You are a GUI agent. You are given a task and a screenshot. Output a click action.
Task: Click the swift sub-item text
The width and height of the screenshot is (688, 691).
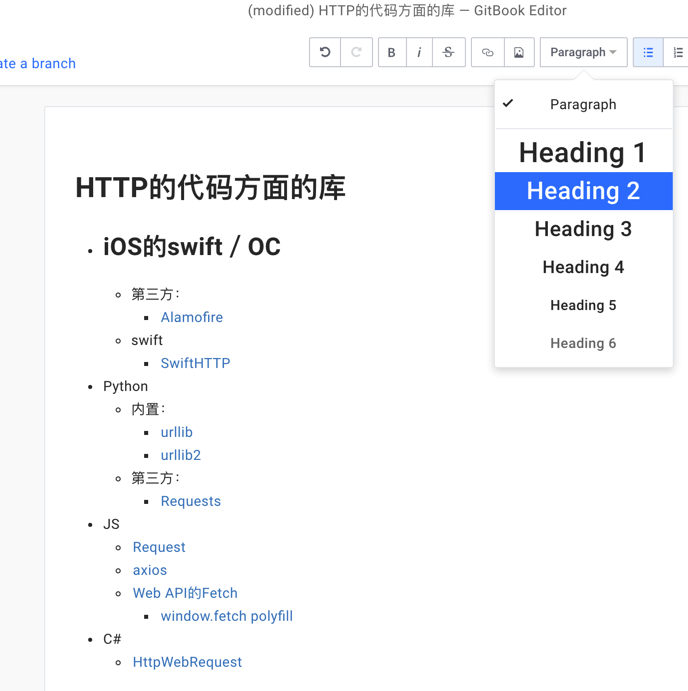click(x=147, y=340)
